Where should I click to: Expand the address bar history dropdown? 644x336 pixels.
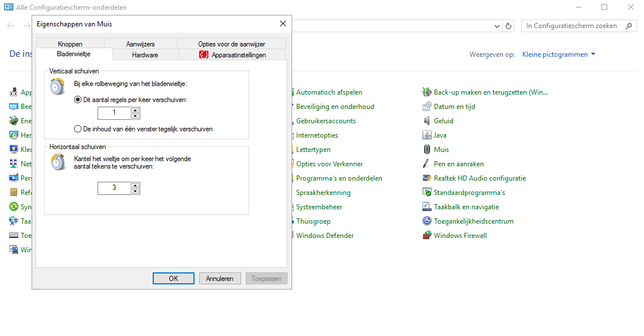click(x=497, y=26)
